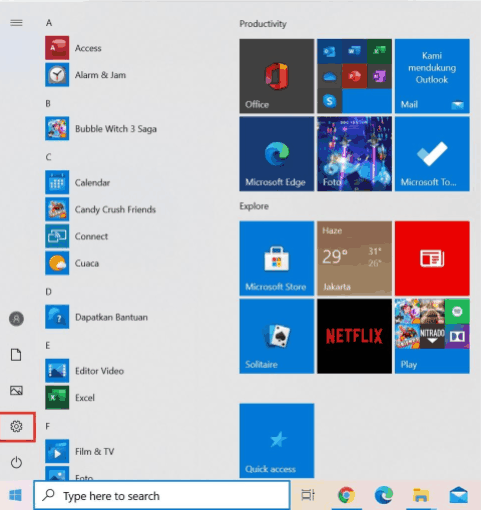The image size is (482, 512).
Task: Click the letter E section header
Action: point(48,345)
